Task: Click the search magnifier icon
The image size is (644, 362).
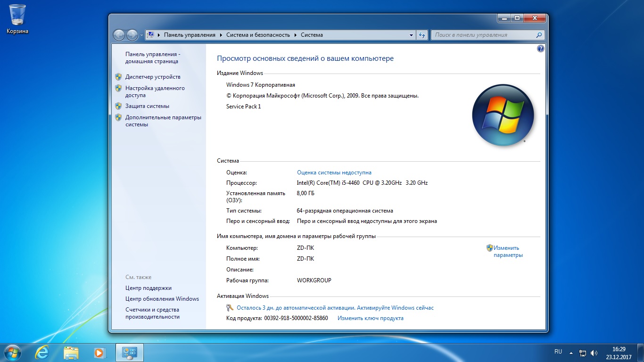Action: coord(539,35)
